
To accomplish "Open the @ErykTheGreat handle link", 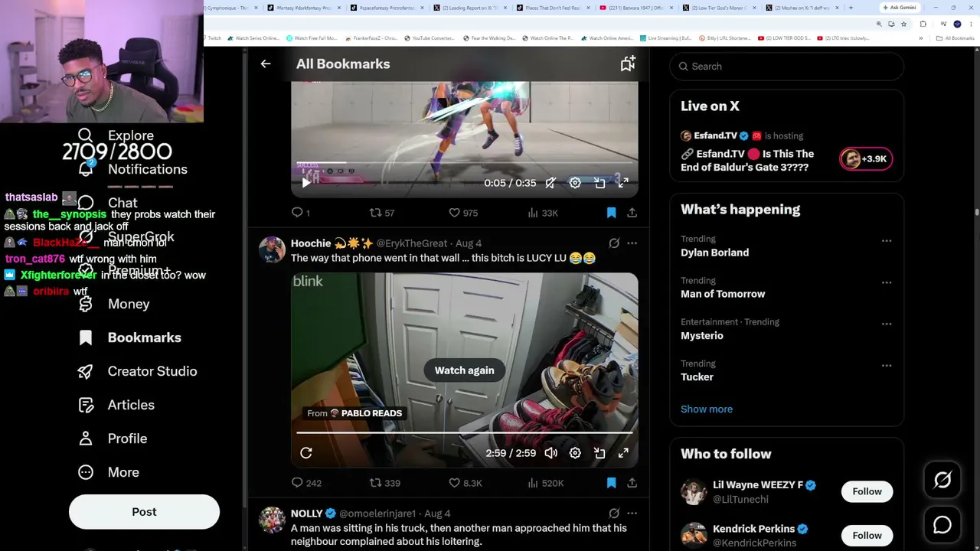I will click(412, 243).
